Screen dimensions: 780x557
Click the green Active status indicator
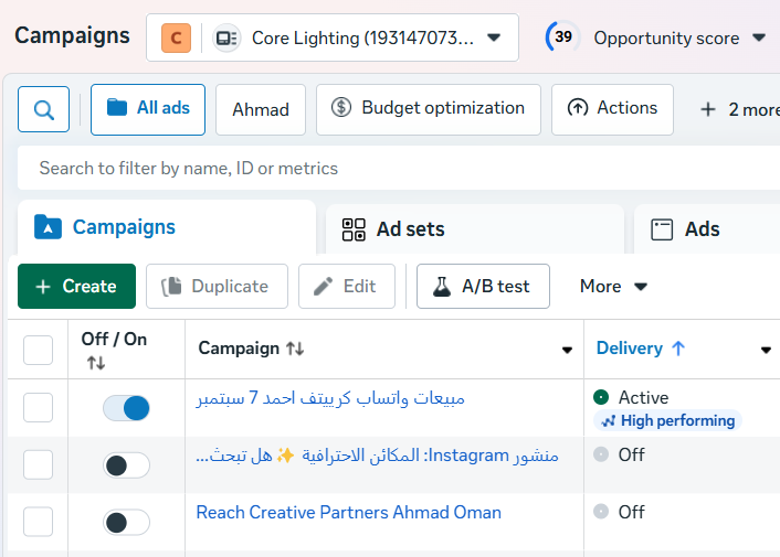click(601, 397)
